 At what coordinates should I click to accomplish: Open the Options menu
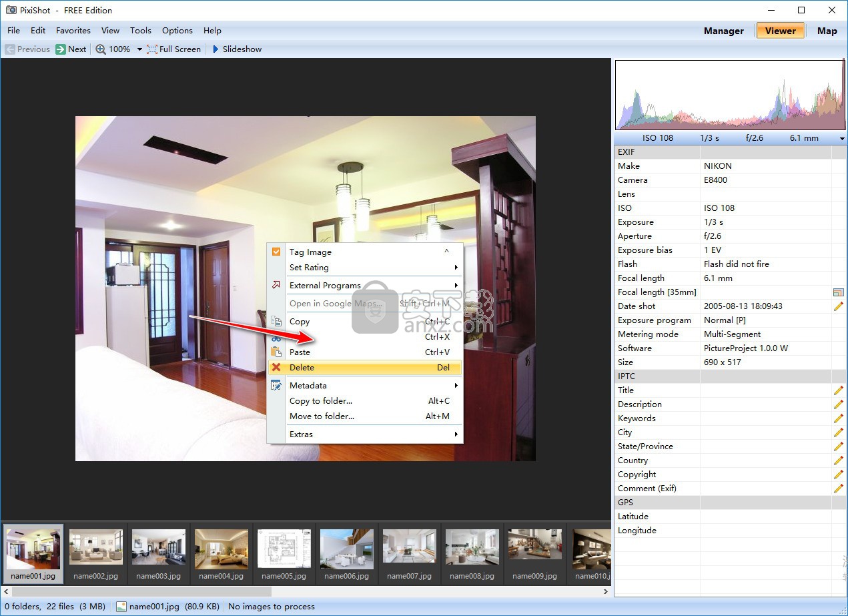coord(177,31)
